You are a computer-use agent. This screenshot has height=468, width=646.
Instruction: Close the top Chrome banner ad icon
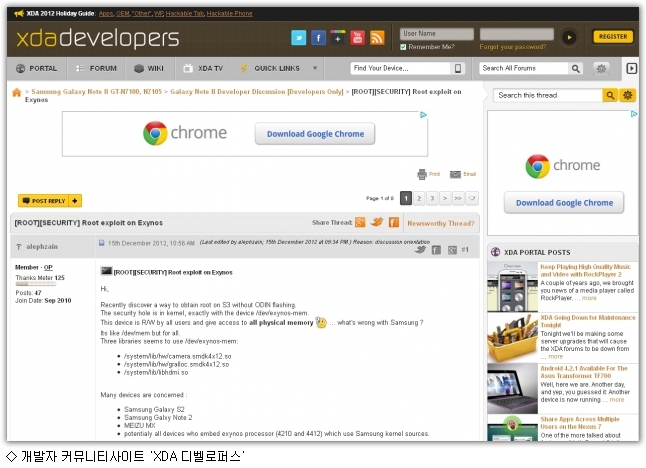pyautogui.click(x=424, y=115)
